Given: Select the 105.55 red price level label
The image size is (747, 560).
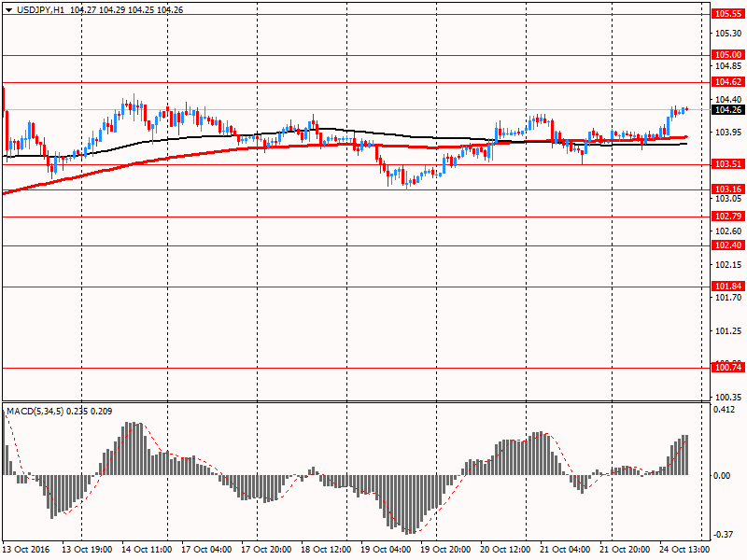Looking at the screenshot, I should tap(726, 14).
